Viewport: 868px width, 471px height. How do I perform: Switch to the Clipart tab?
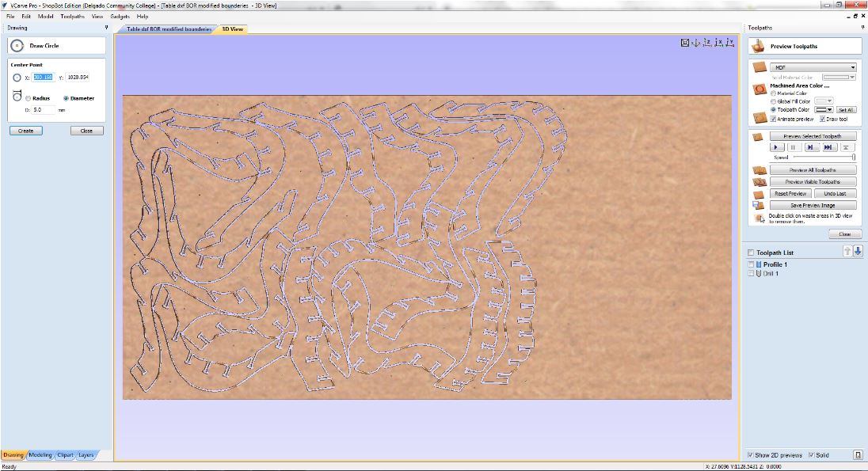(65, 455)
